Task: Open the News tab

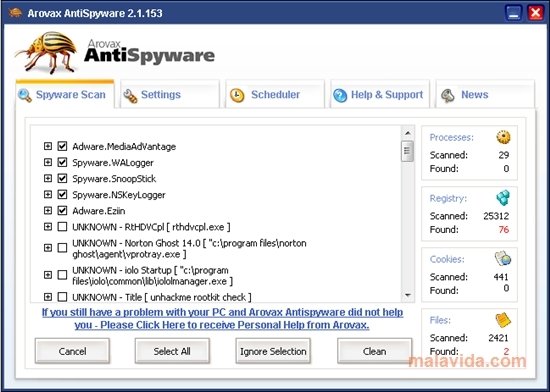Action: coord(485,94)
